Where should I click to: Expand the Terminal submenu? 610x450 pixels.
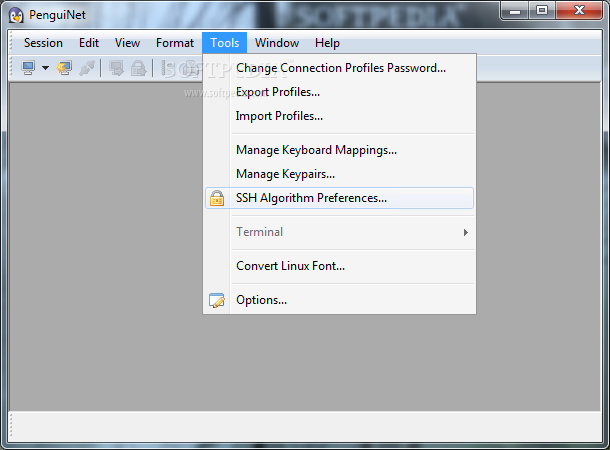pyautogui.click(x=339, y=232)
